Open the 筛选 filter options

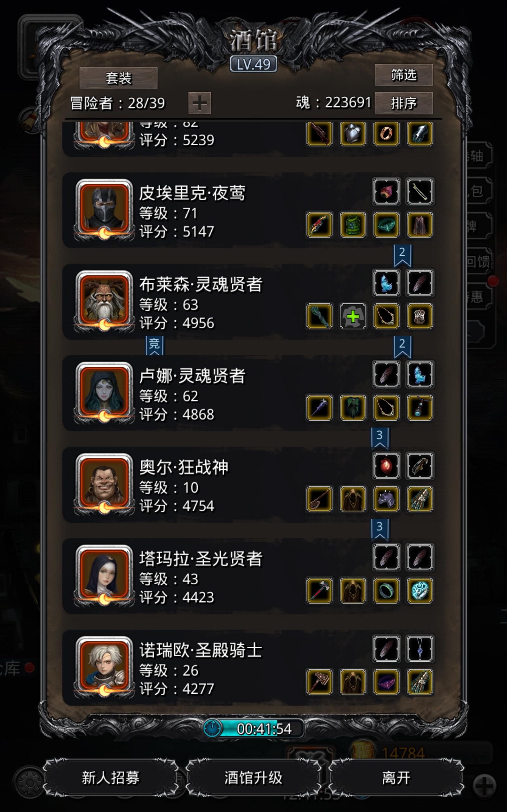coord(404,75)
